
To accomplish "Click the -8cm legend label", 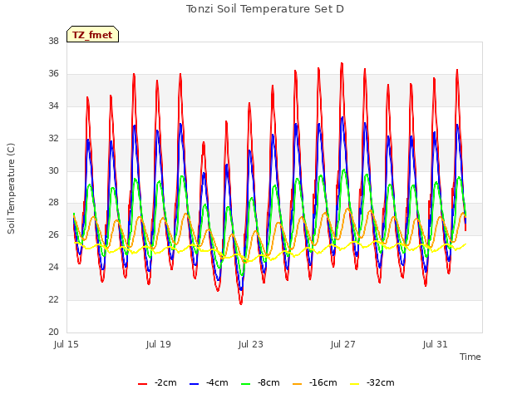I will (268, 382).
